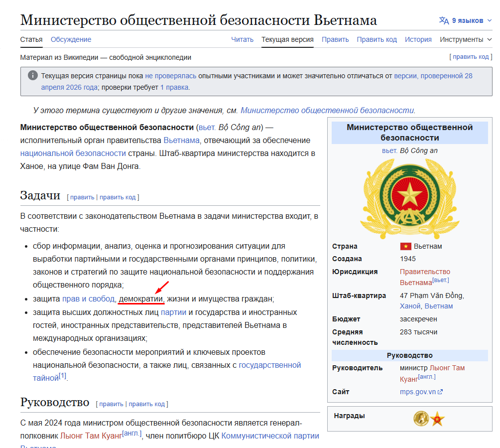Screen dimensions: 500x448
Task: Open the ministry emblem image
Action: 409,199
